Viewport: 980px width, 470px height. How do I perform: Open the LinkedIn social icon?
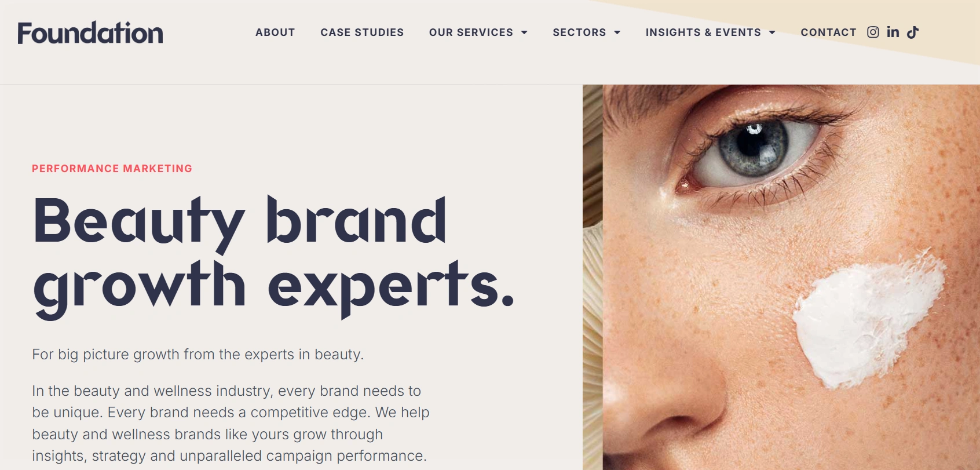pyautogui.click(x=893, y=32)
